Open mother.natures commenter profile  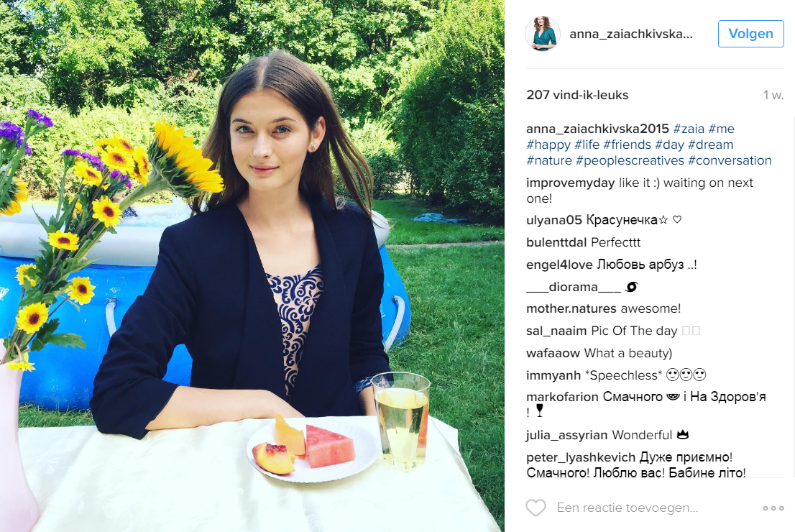point(571,308)
